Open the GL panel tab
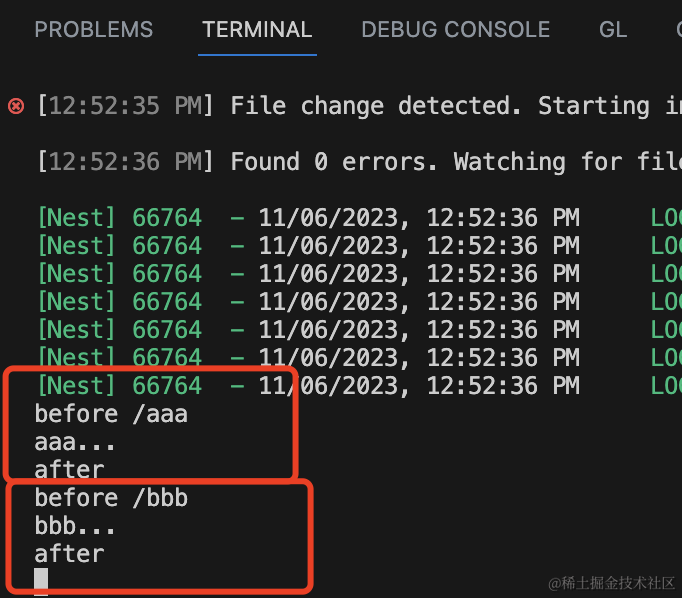The width and height of the screenshot is (682, 598). [x=613, y=30]
